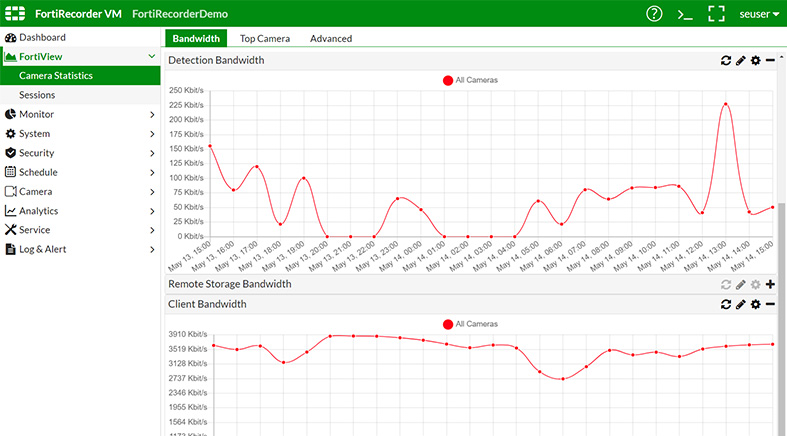The width and height of the screenshot is (787, 436).
Task: Click the Analytics line chart icon
Action: click(x=10, y=211)
